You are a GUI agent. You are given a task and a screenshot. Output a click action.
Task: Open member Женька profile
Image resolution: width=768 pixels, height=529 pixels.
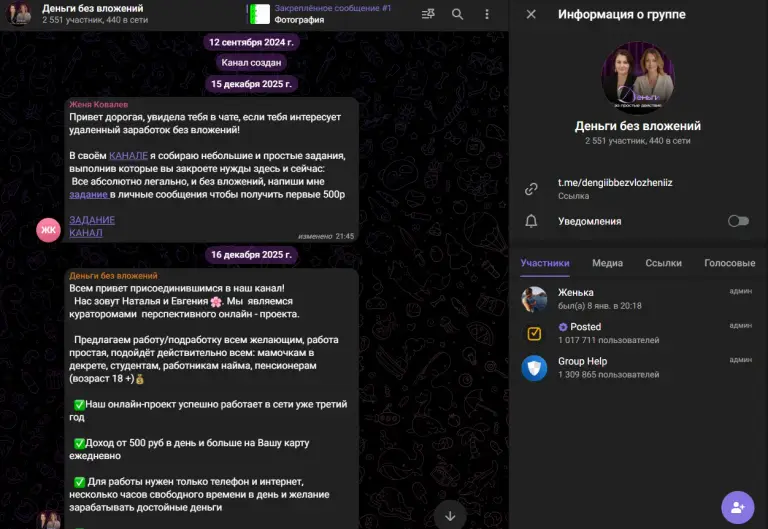point(638,299)
